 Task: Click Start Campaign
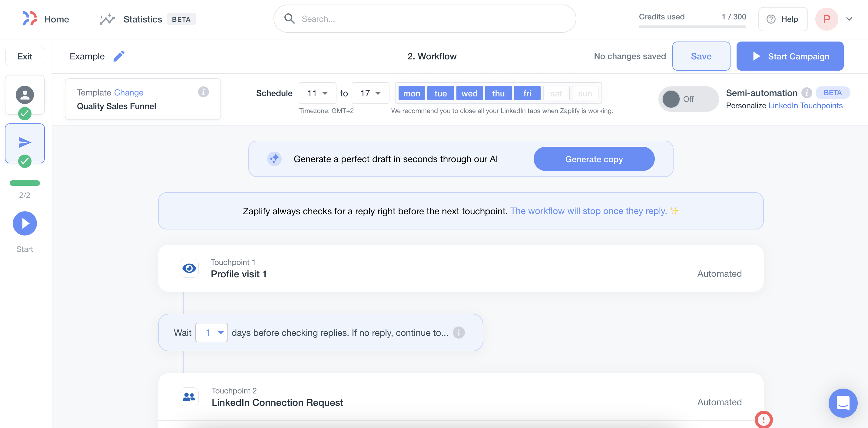click(x=790, y=56)
